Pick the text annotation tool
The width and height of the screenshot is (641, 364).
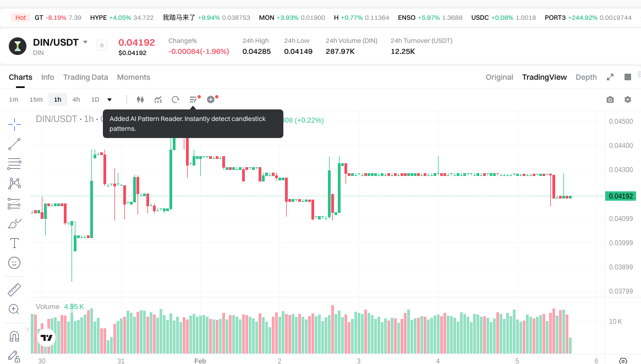(x=14, y=243)
